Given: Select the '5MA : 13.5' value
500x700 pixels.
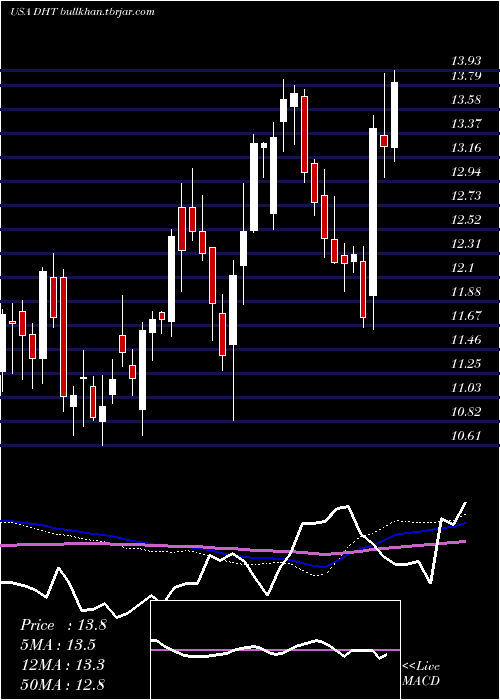Looking at the screenshot, I should [58, 645].
